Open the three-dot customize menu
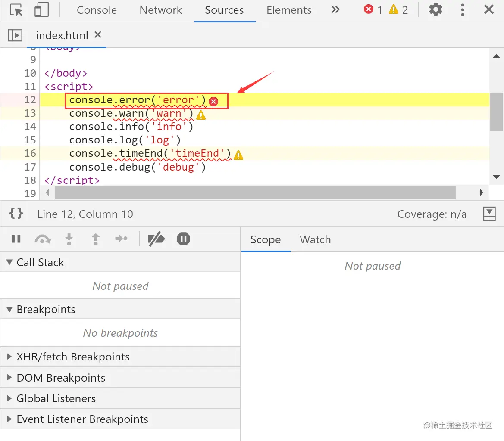This screenshot has height=441, width=504. (x=463, y=9)
